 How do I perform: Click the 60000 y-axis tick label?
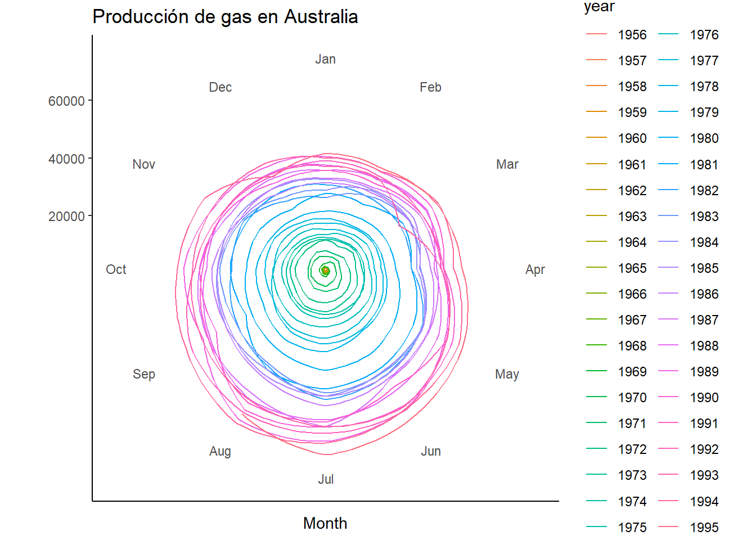click(x=66, y=101)
